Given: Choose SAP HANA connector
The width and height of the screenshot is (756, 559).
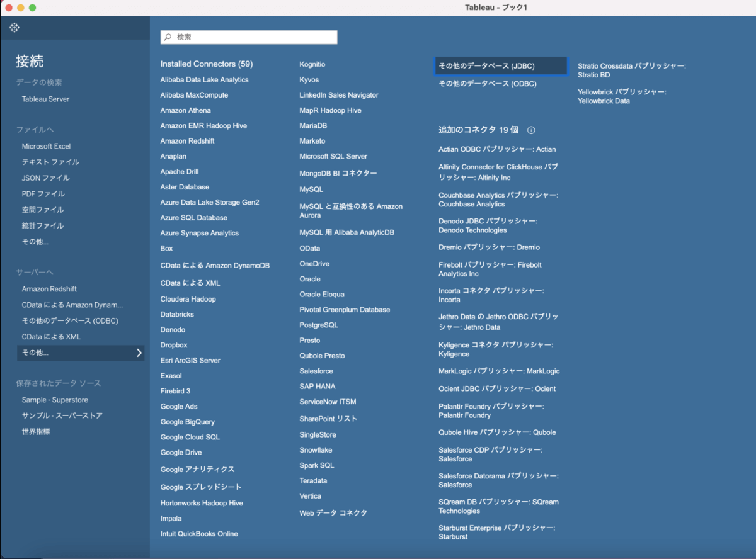Looking at the screenshot, I should pos(318,387).
